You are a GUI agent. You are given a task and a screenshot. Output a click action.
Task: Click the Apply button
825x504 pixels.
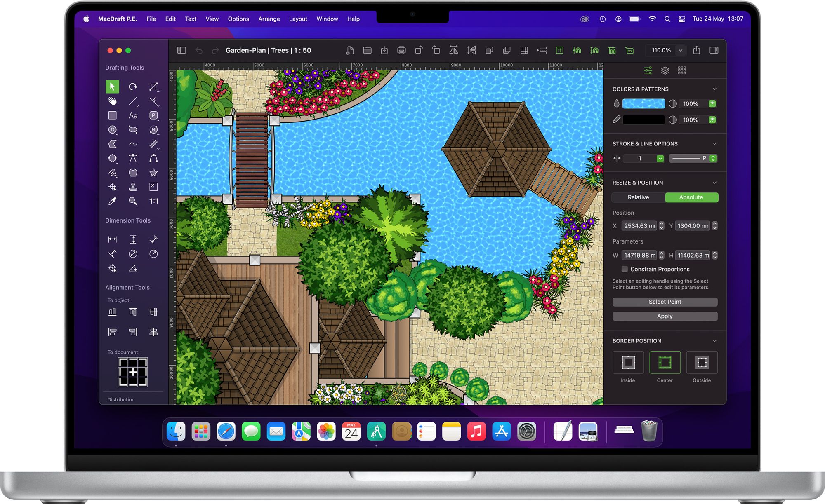pos(665,316)
